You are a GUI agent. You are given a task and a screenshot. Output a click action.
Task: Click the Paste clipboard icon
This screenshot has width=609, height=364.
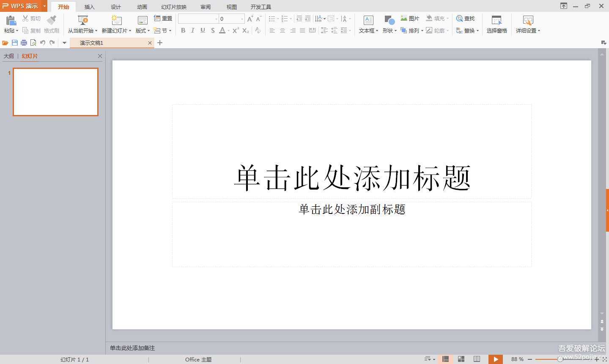[x=11, y=20]
